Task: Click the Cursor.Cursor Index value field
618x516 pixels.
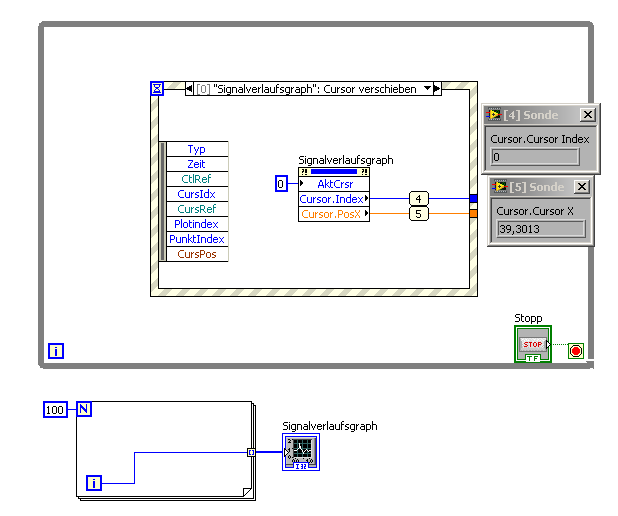Action: tap(535, 157)
